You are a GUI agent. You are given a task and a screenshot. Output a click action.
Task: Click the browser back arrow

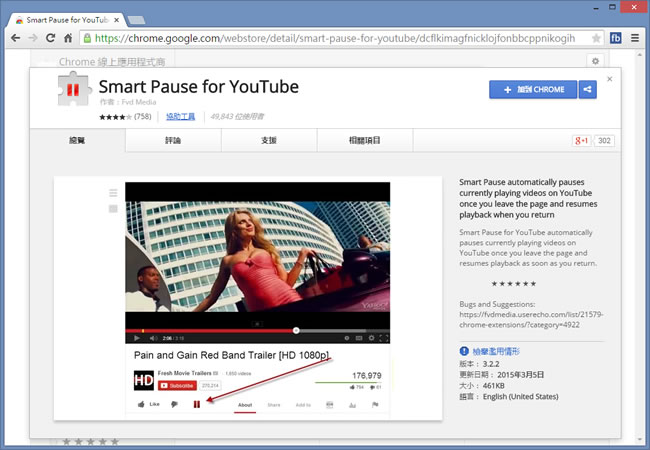tap(13, 39)
